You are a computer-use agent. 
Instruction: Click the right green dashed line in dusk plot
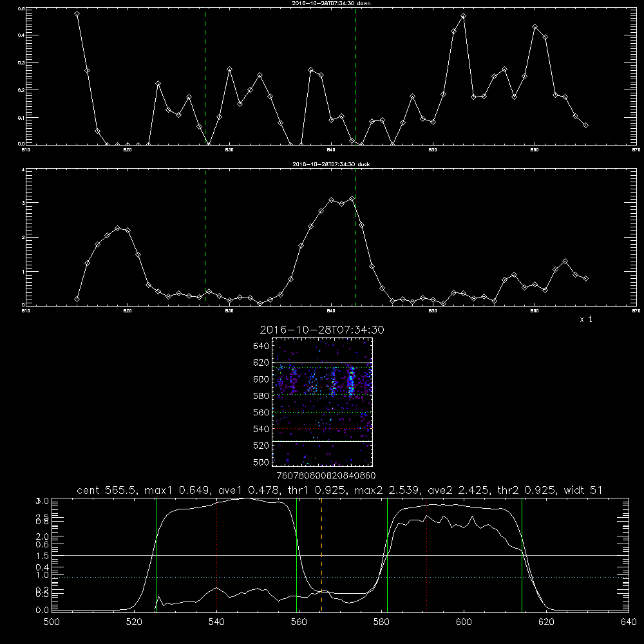point(355,238)
